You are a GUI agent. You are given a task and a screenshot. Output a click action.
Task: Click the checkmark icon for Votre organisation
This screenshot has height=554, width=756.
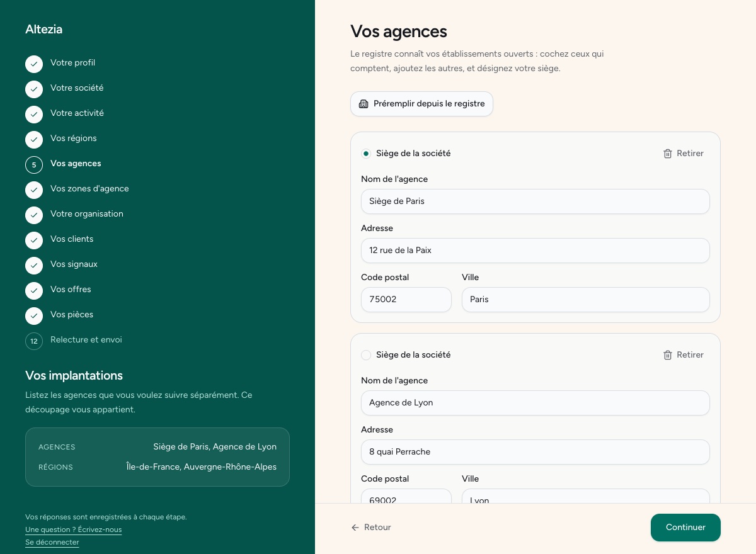click(34, 215)
